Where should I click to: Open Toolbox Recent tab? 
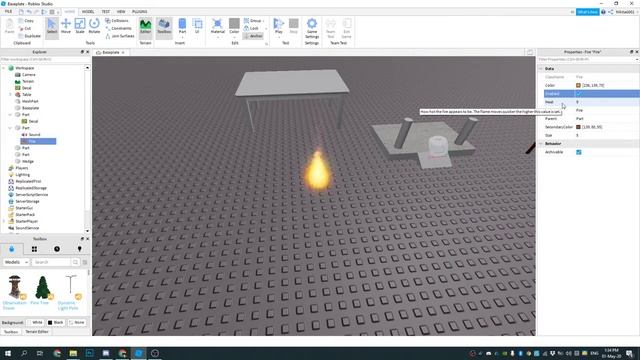click(x=57, y=249)
